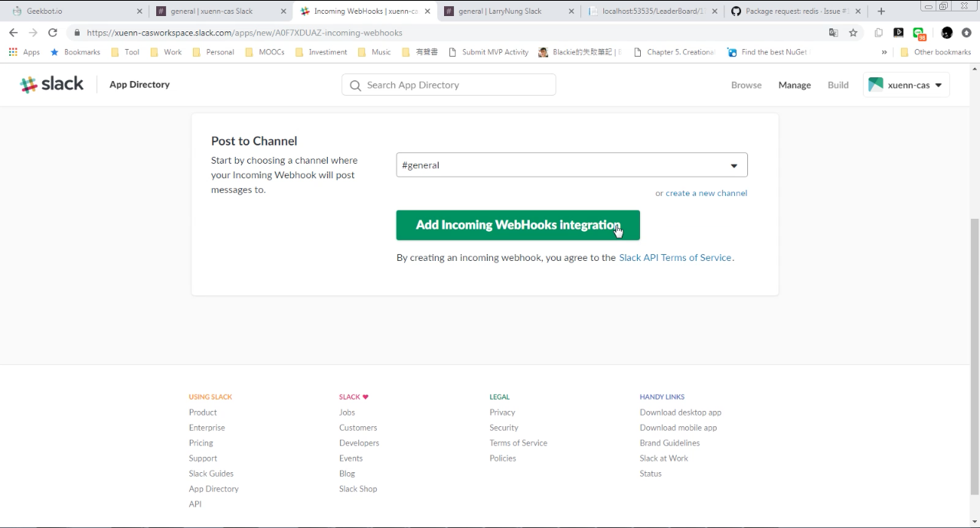Open the Product footer link
The height and width of the screenshot is (528, 980).
click(x=203, y=412)
